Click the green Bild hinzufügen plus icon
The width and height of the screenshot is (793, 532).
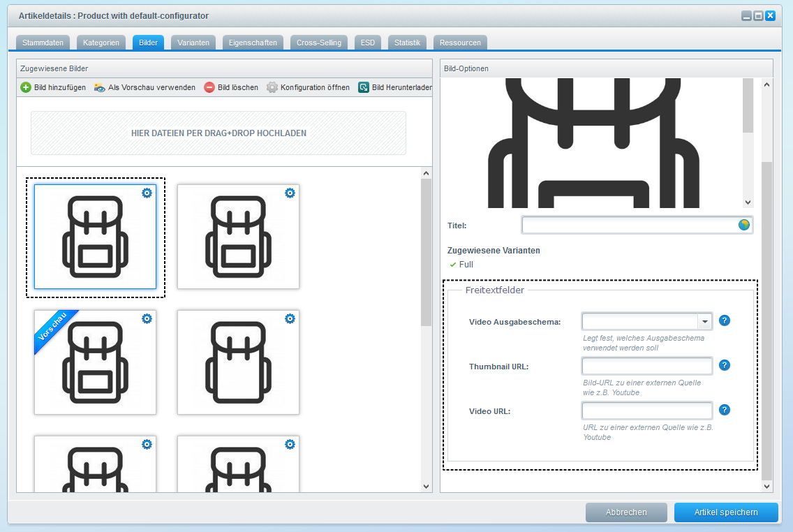pos(26,87)
